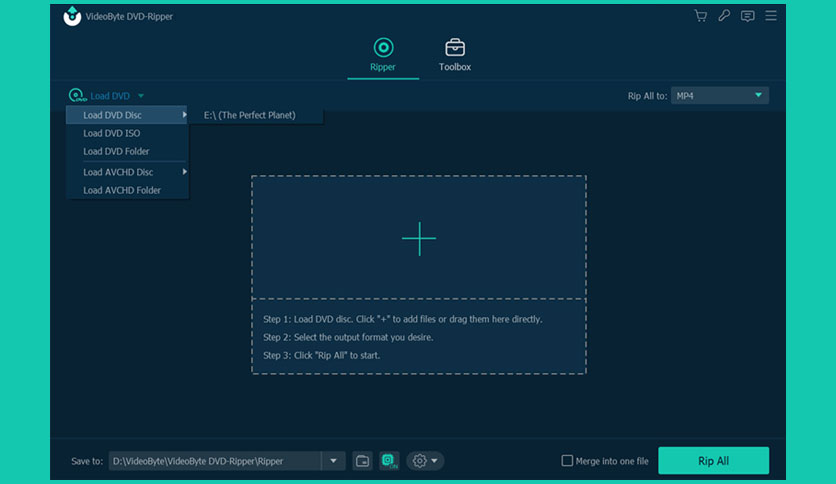This screenshot has height=484, width=836.
Task: Click the settings gear icon
Action: tap(420, 461)
